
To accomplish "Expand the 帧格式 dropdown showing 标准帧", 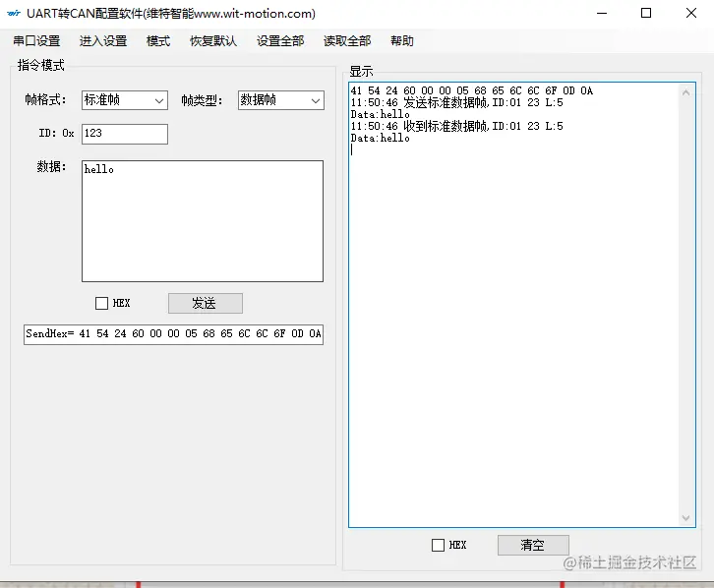I will [x=125, y=100].
